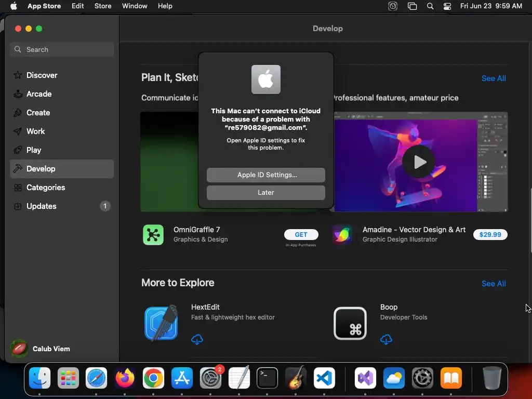Open the Updates section
Viewport: 532px width, 399px height.
tap(62, 206)
